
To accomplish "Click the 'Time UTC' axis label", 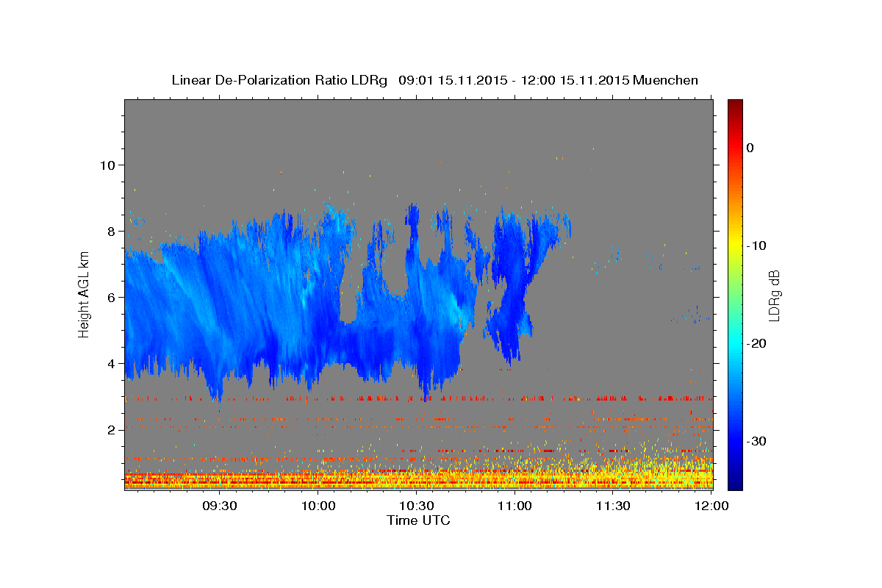I will (418, 520).
